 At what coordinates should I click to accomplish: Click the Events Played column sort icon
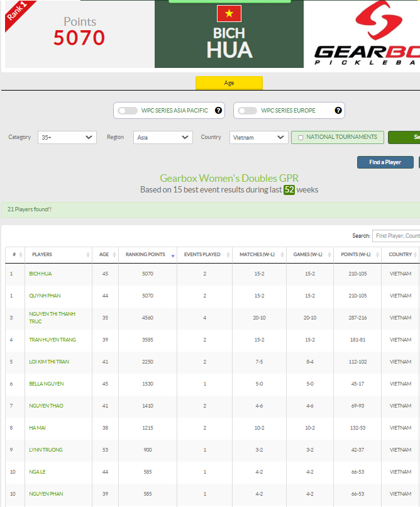(228, 255)
